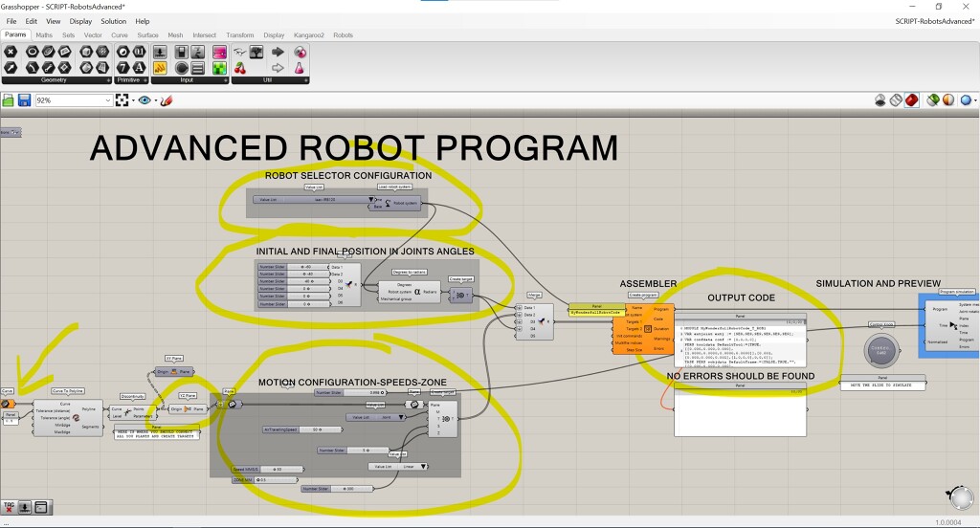Open zoom extents options arrow

click(132, 100)
